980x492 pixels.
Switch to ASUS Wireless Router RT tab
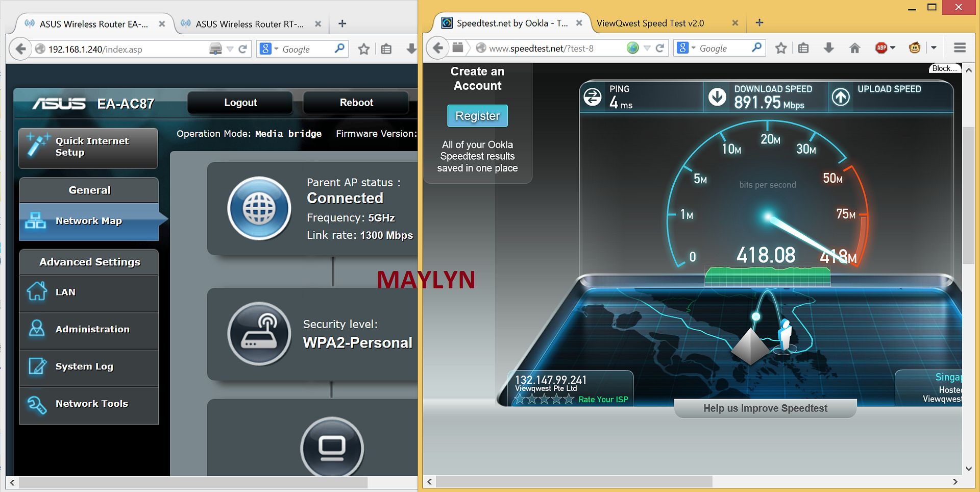point(250,24)
